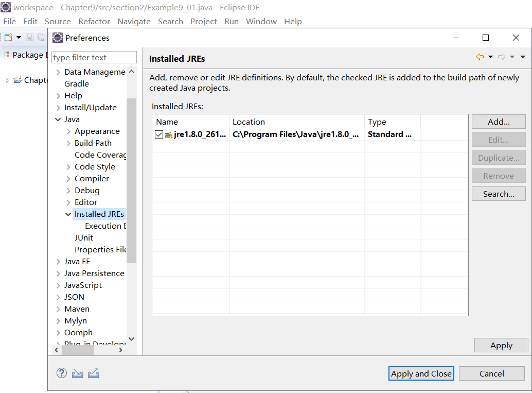The height and width of the screenshot is (393, 532).
Task: Collapse the Java preferences node
Action: tap(58, 119)
